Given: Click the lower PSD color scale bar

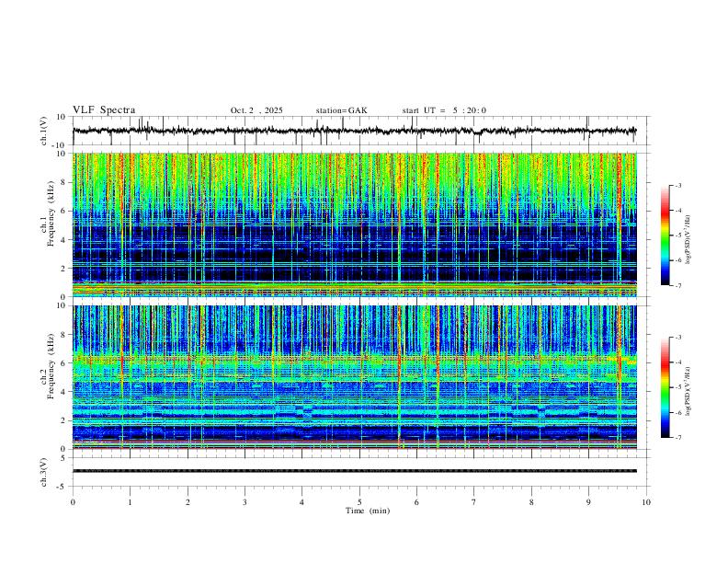Looking at the screenshot, I should click(665, 387).
